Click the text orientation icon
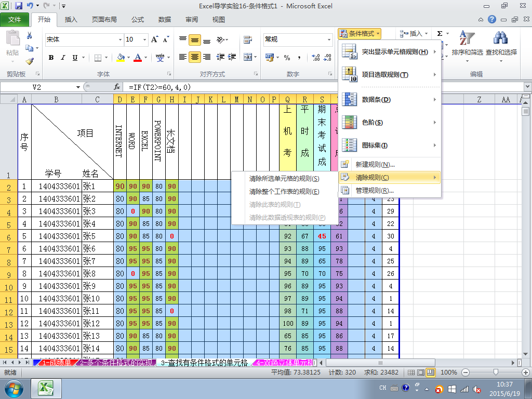The image size is (532, 399). click(x=220, y=39)
